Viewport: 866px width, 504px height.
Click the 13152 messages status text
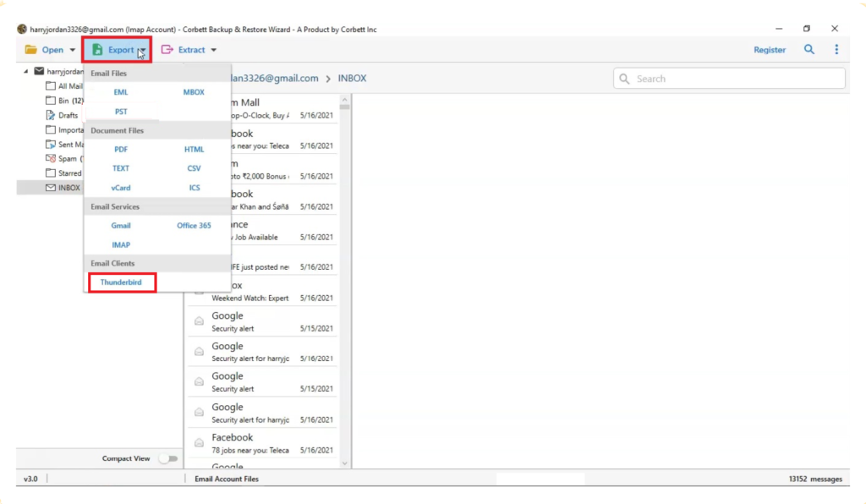(x=815, y=479)
